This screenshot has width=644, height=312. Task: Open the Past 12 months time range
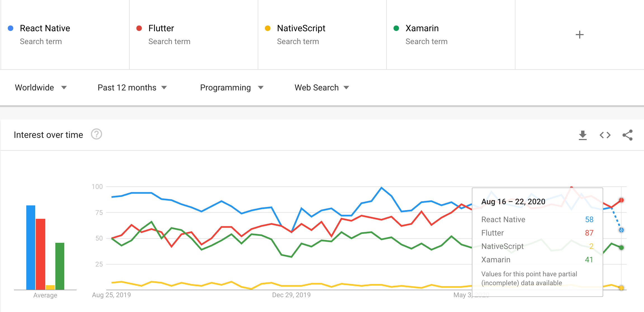(132, 88)
